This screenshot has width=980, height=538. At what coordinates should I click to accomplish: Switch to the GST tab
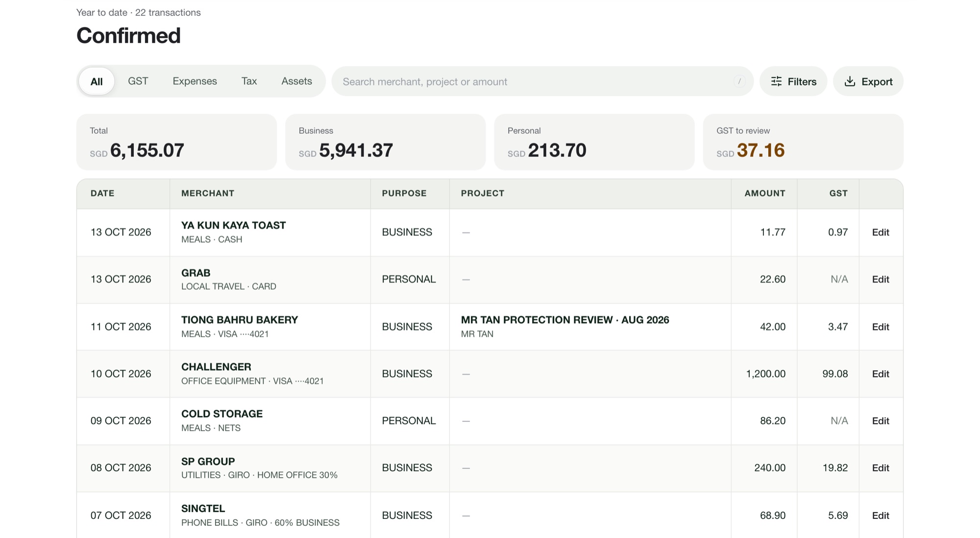[x=138, y=81]
